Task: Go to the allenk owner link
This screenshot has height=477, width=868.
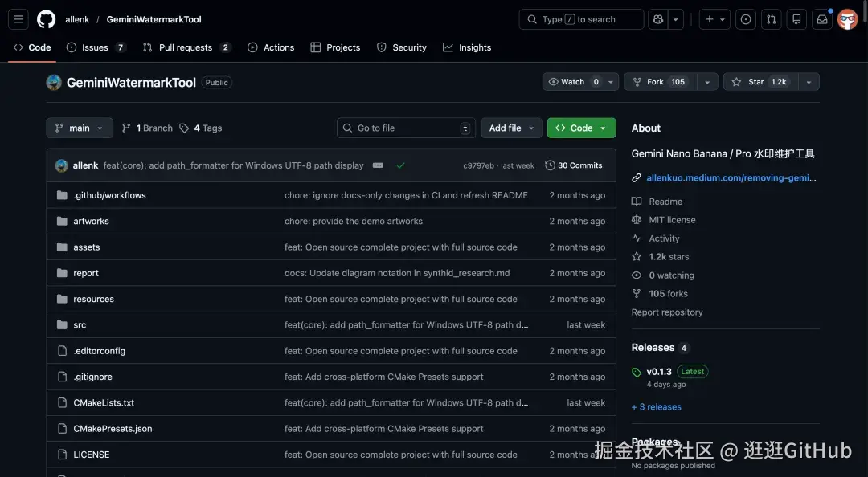Action: click(x=77, y=19)
